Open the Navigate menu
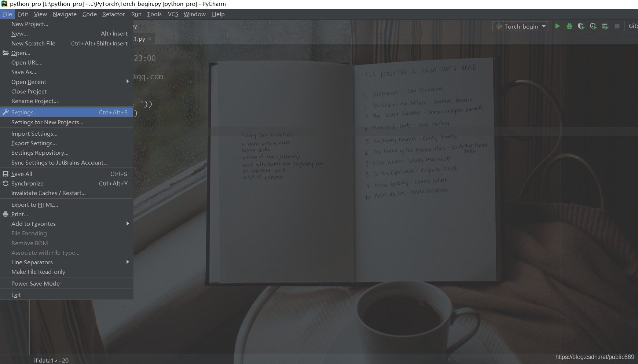Screen dimensions: 638x364 (65, 14)
